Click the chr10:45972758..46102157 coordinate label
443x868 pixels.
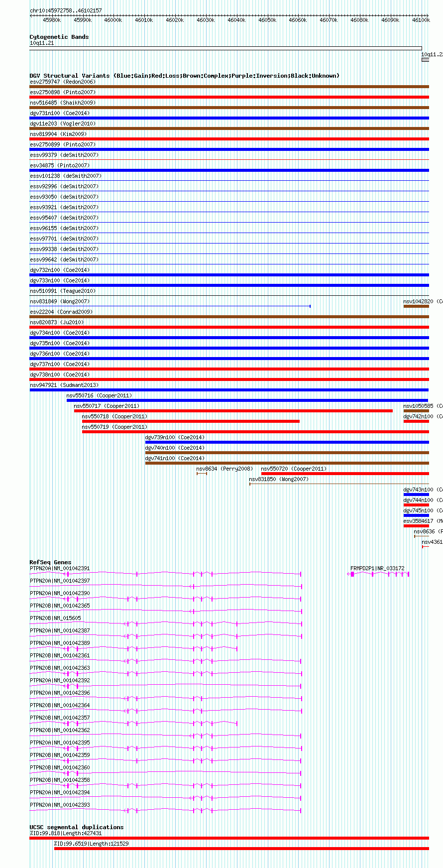click(x=66, y=10)
